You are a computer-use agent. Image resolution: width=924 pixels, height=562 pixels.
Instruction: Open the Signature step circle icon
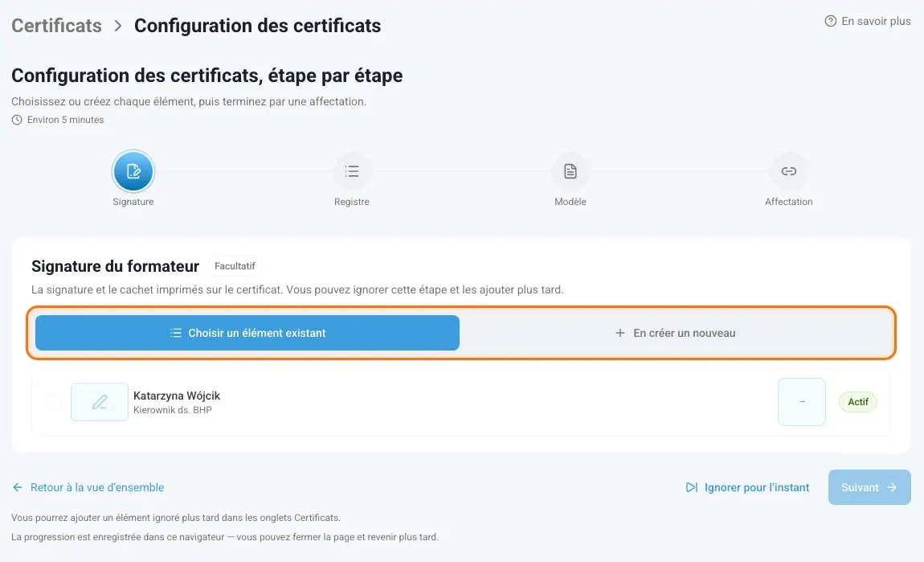tap(133, 171)
